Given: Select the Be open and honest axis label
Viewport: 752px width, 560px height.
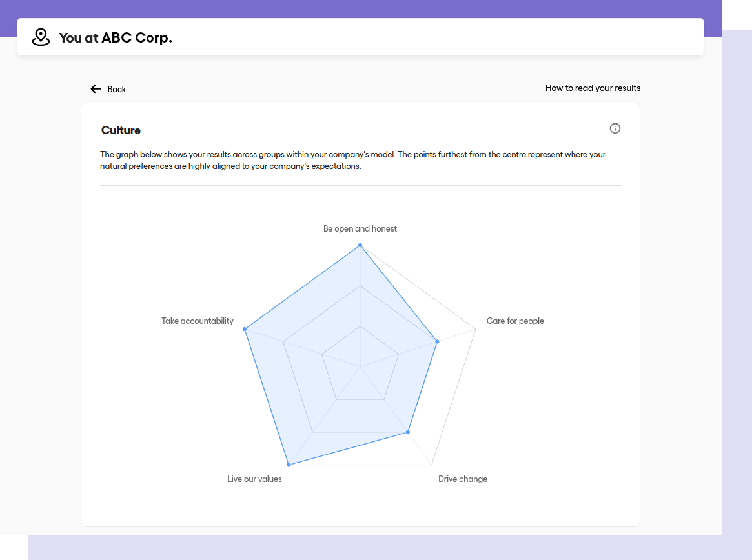Looking at the screenshot, I should (x=360, y=229).
